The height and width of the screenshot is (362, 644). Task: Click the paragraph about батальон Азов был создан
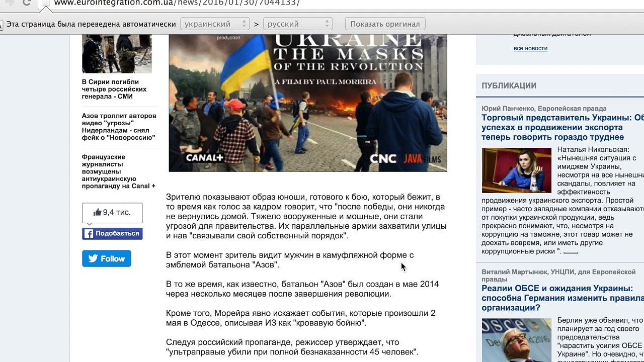(x=302, y=289)
